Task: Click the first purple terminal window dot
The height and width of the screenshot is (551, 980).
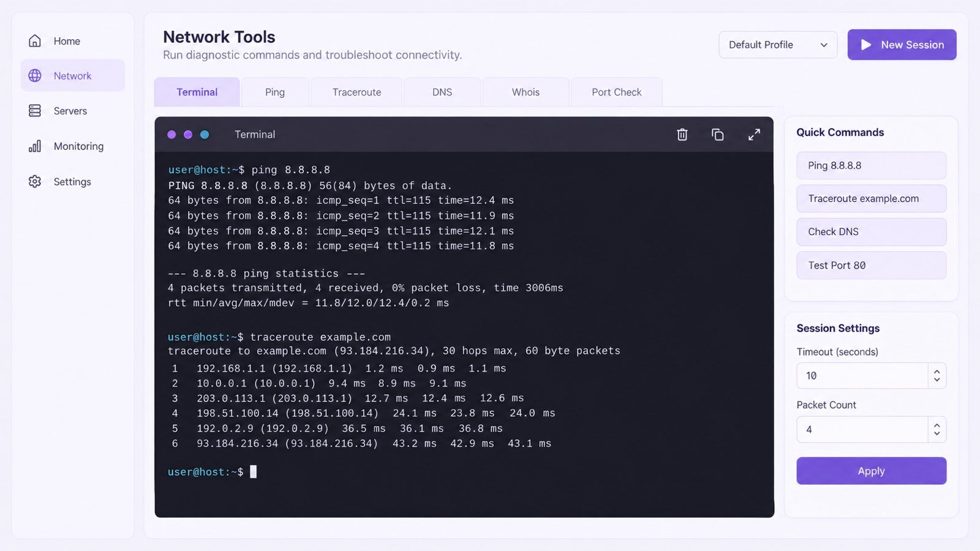Action: tap(171, 135)
